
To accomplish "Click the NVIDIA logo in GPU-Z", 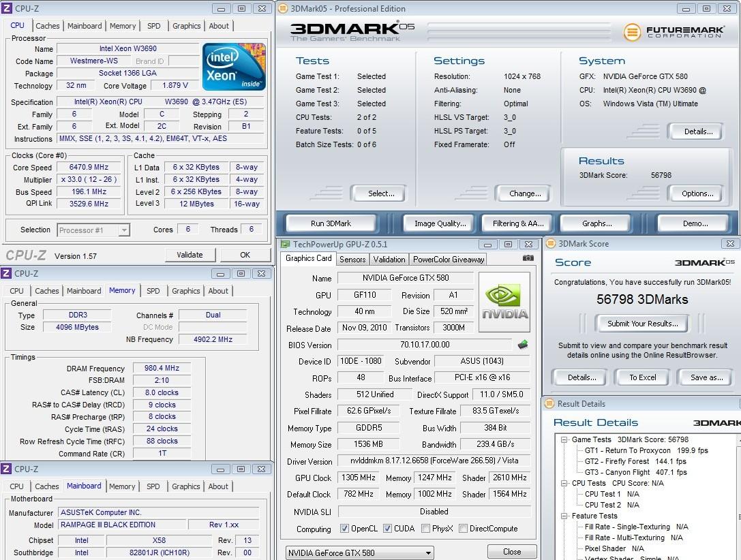I will pos(504,302).
